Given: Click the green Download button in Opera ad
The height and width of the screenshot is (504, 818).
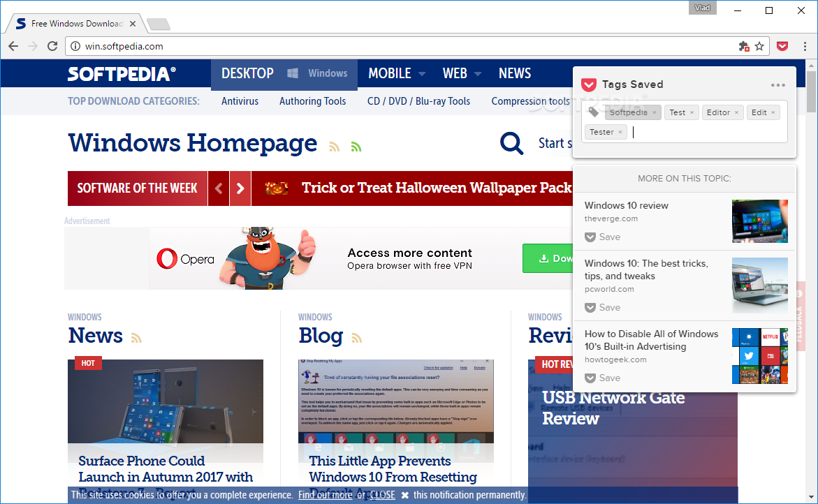Looking at the screenshot, I should [x=548, y=258].
